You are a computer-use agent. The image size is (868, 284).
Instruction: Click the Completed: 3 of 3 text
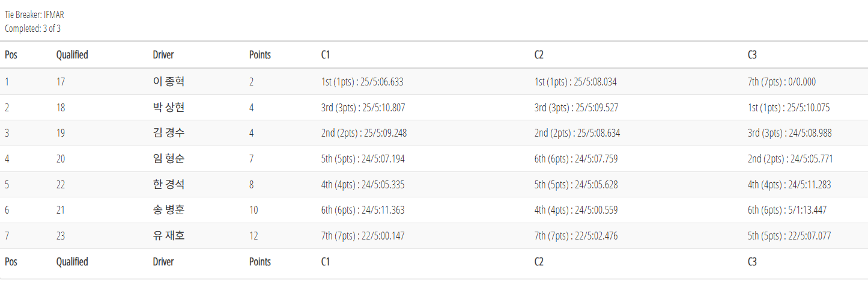click(32, 28)
